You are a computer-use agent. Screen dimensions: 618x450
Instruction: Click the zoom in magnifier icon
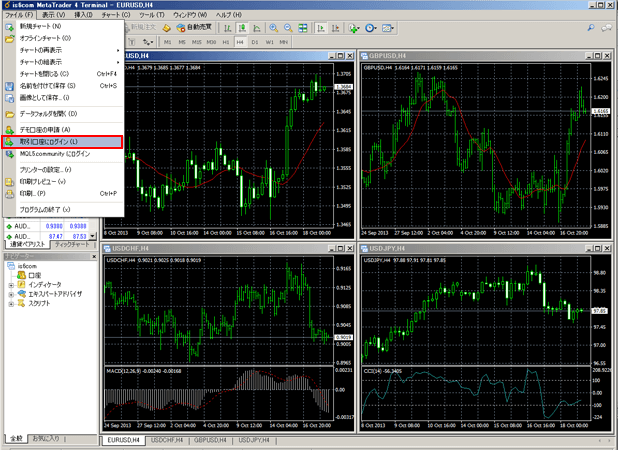click(274, 28)
